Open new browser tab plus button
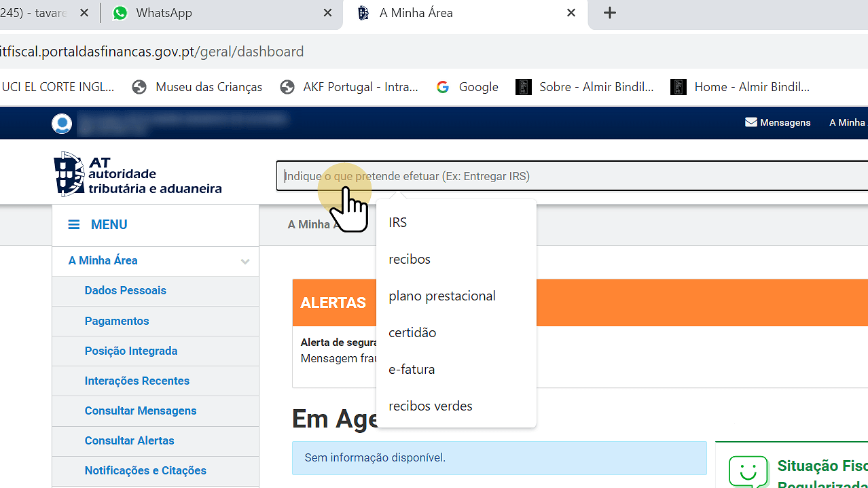Image resolution: width=868 pixels, height=488 pixels. click(x=610, y=13)
